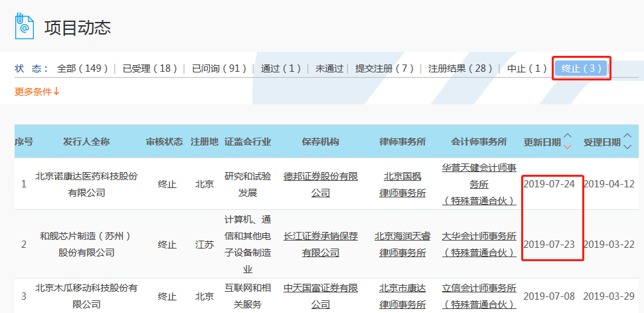The width and height of the screenshot is (644, 313).
Task: Select the 未通过 status filter
Action: click(329, 68)
